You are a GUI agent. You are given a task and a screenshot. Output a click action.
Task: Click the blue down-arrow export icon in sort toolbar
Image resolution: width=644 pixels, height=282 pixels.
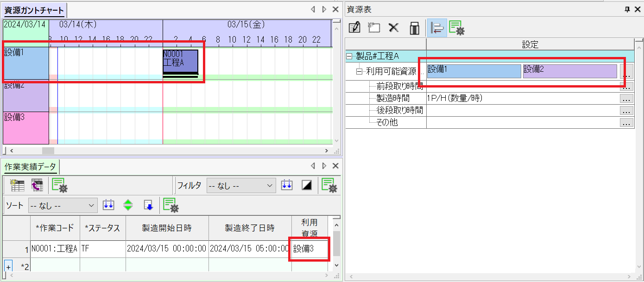148,205
